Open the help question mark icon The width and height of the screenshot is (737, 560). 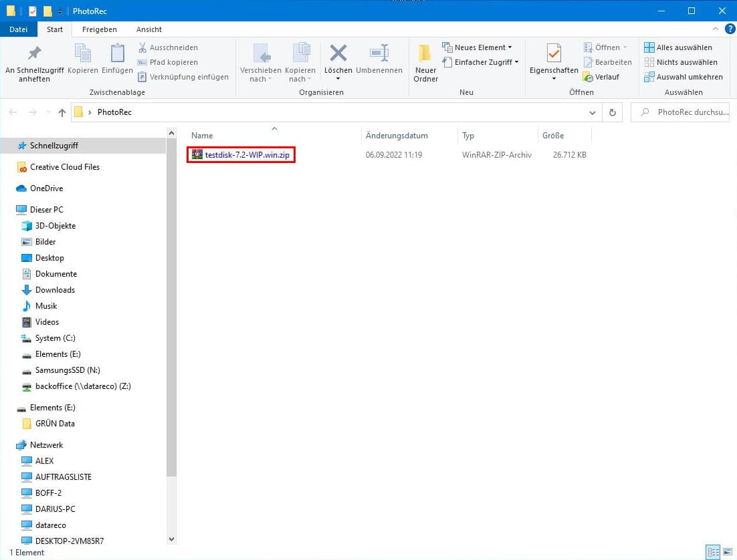[730, 29]
